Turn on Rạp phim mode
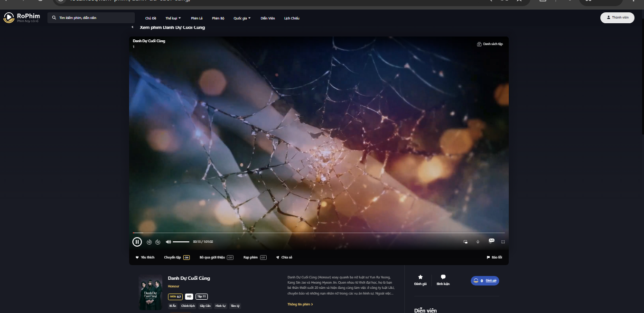The height and width of the screenshot is (313, 644). [x=262, y=258]
